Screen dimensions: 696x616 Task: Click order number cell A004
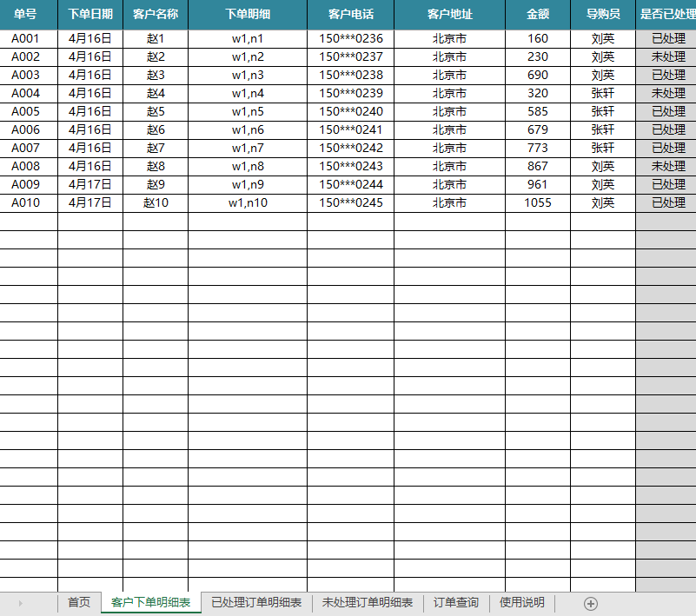pyautogui.click(x=29, y=94)
